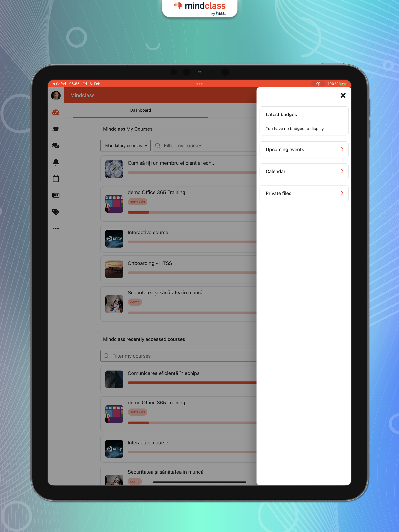
Task: Click the softskills tag in recently accessed
Action: click(x=137, y=412)
